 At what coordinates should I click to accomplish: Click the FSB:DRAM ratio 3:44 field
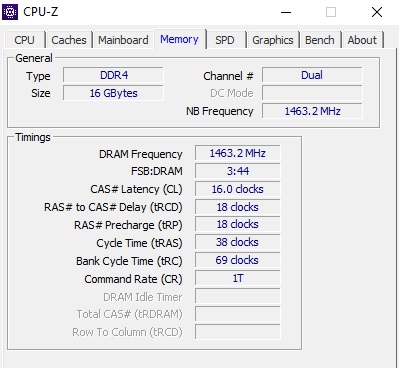237,171
